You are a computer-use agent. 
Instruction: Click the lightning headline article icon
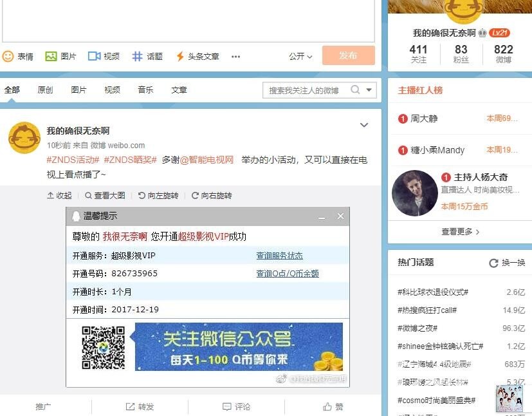point(180,57)
